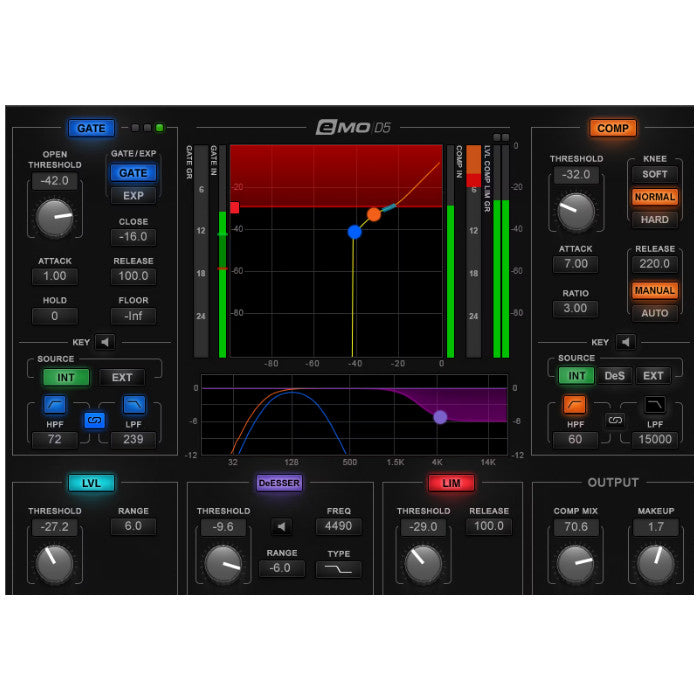Set gate key source to EXT
The height and width of the screenshot is (700, 700).
coord(122,377)
